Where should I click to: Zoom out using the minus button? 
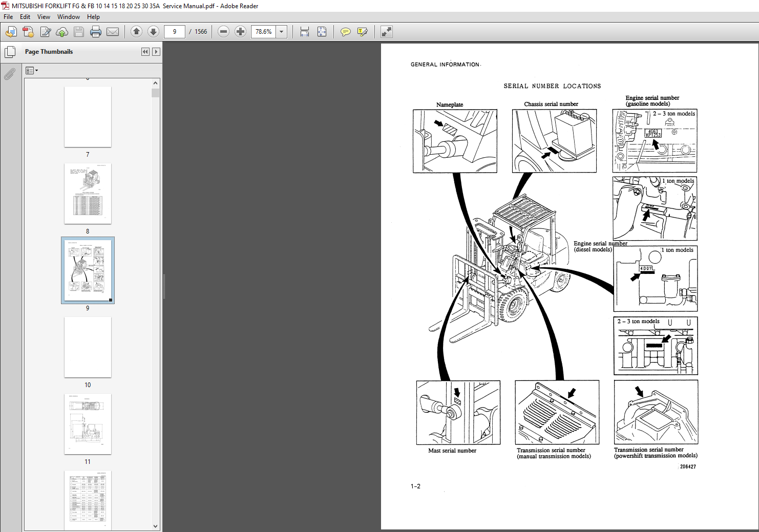(x=223, y=32)
